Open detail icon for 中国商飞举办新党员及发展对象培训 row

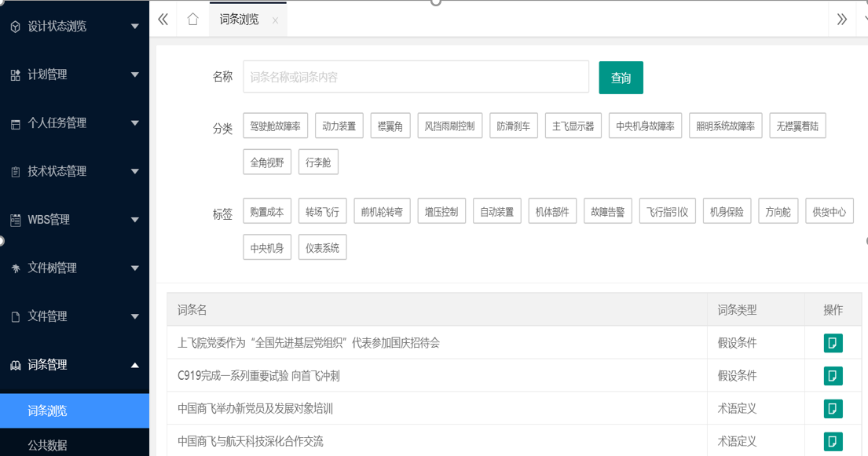[x=833, y=409]
